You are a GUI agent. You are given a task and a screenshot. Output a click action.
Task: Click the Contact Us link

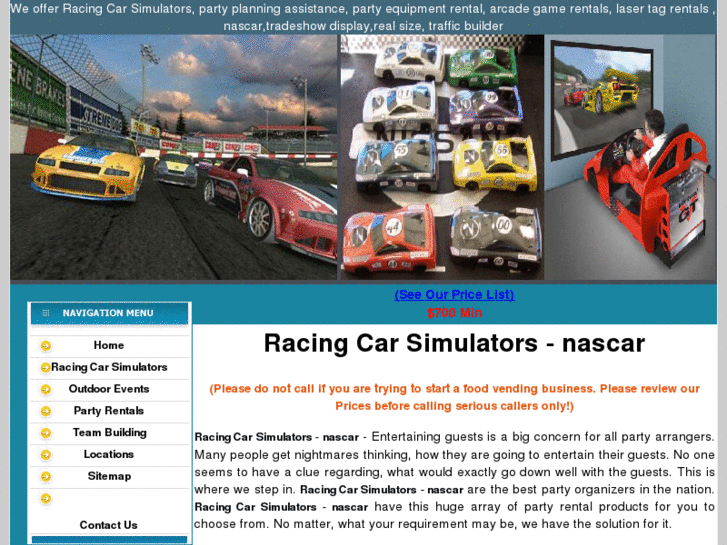pos(108,525)
